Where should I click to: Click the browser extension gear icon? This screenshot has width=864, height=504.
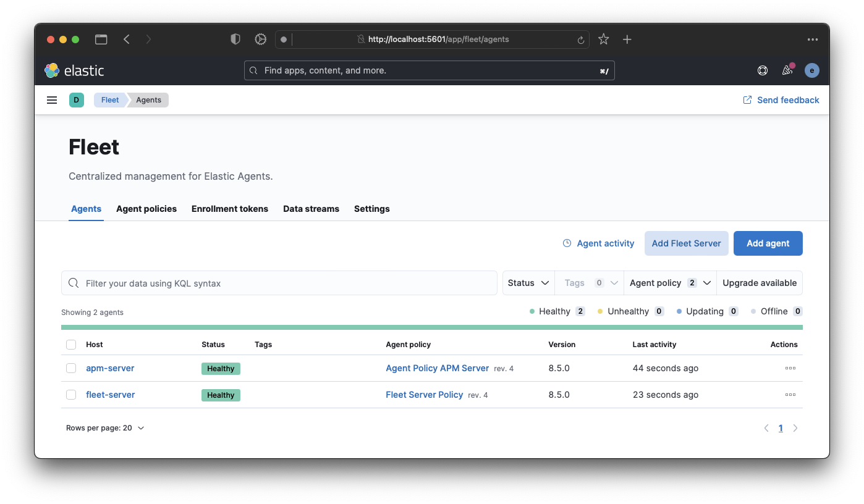(261, 40)
